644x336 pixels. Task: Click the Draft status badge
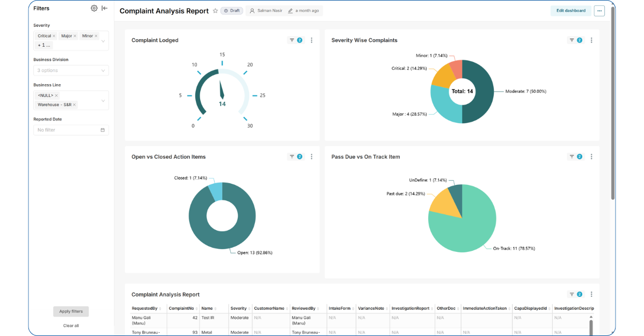tap(231, 10)
